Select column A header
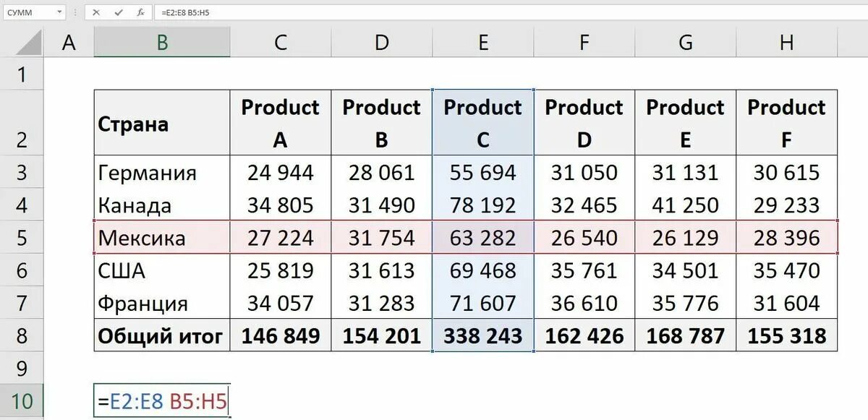Viewport: 868px width, 420px height. (x=69, y=43)
